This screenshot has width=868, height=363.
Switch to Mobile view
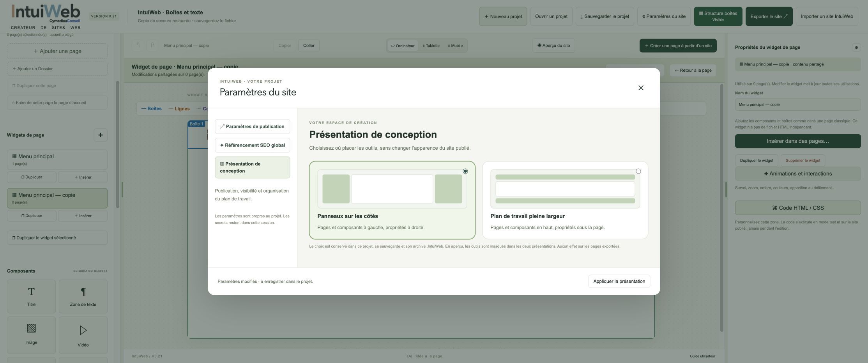(x=455, y=46)
